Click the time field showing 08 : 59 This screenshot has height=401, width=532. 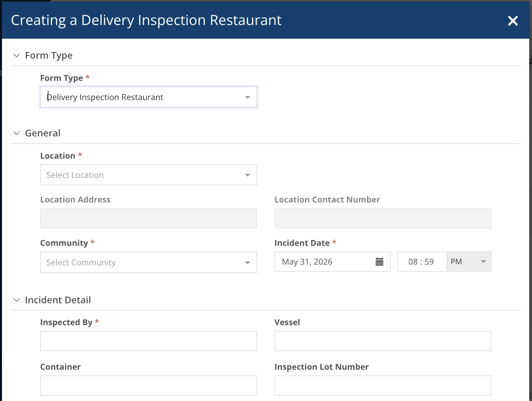(x=422, y=262)
